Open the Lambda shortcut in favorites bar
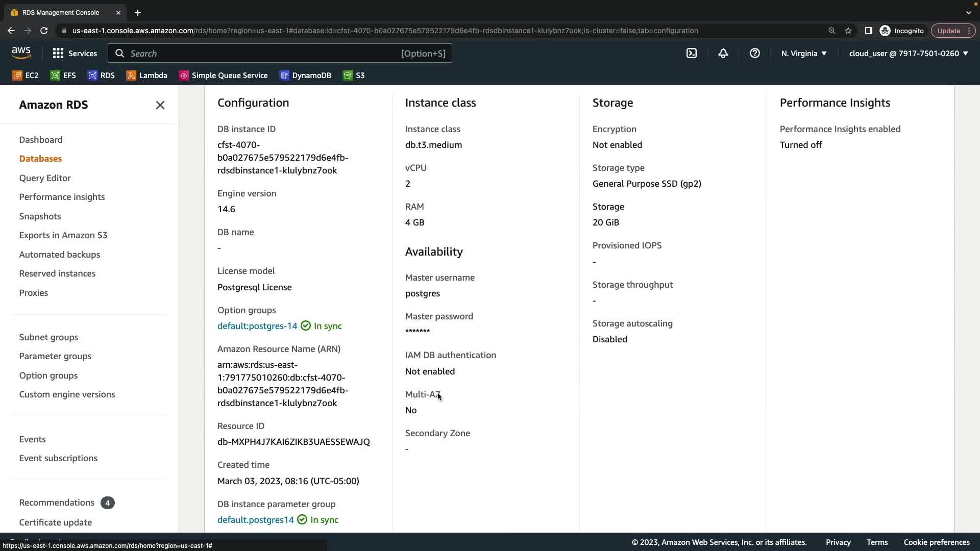Image resolution: width=980 pixels, height=551 pixels. pos(147,76)
